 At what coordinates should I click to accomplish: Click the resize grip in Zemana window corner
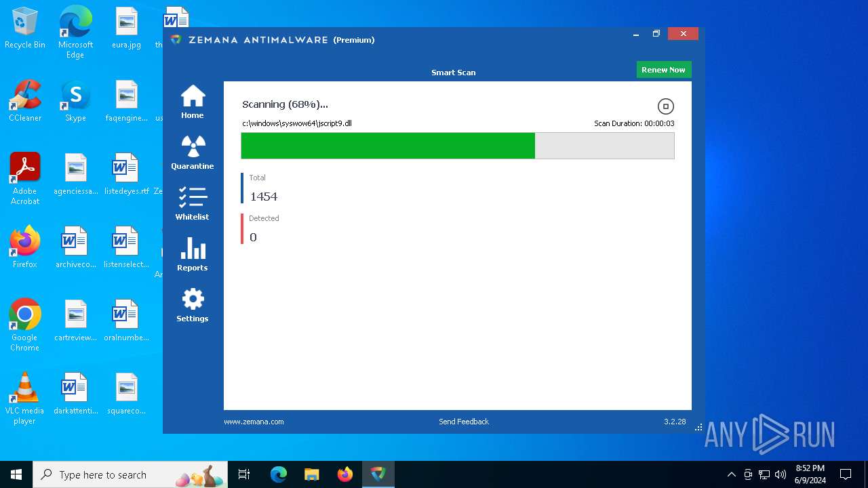pos(698,428)
